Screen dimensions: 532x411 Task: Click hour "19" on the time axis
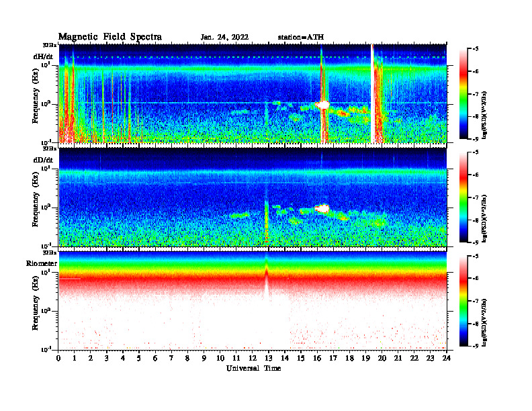[365, 358]
